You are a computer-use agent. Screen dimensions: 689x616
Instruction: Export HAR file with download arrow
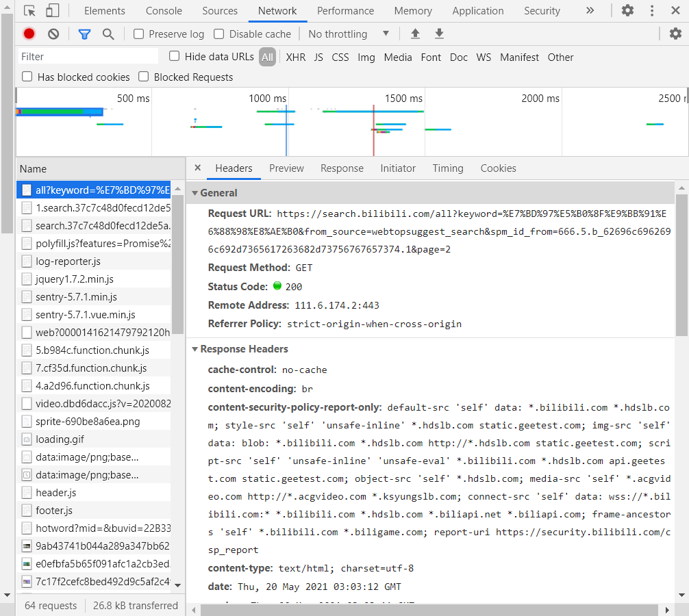(439, 34)
